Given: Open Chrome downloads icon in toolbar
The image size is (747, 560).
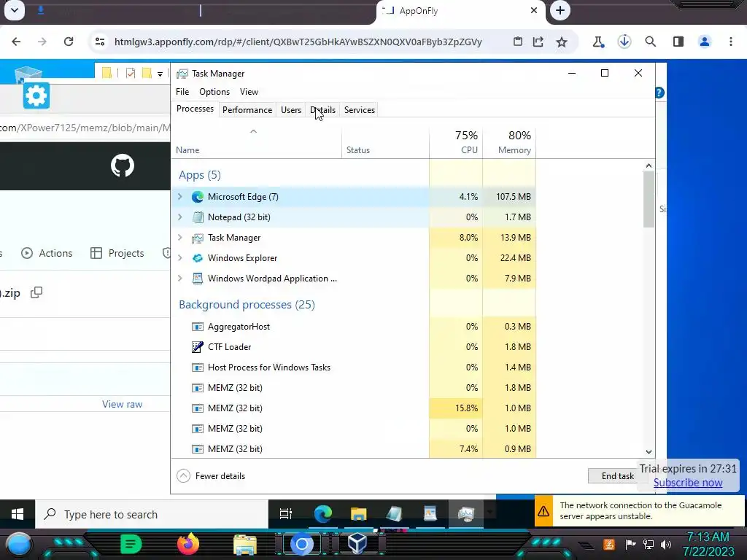Looking at the screenshot, I should (624, 42).
